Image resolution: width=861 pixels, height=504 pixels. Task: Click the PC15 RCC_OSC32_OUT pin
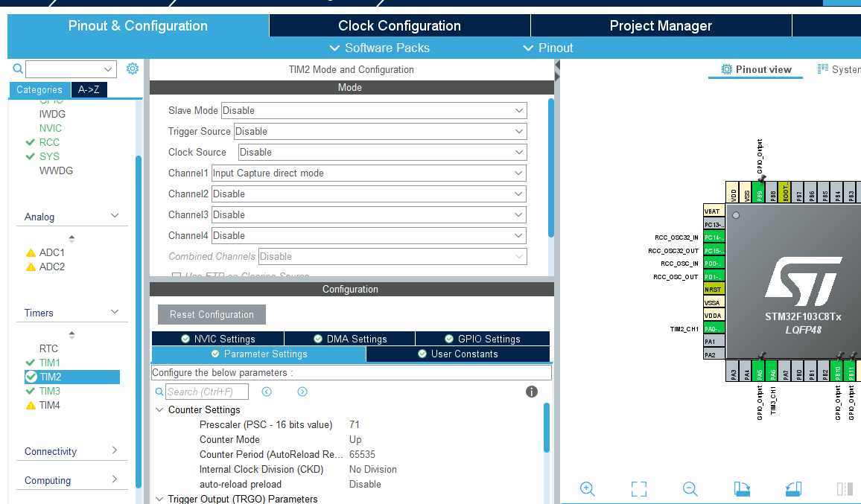tap(714, 250)
